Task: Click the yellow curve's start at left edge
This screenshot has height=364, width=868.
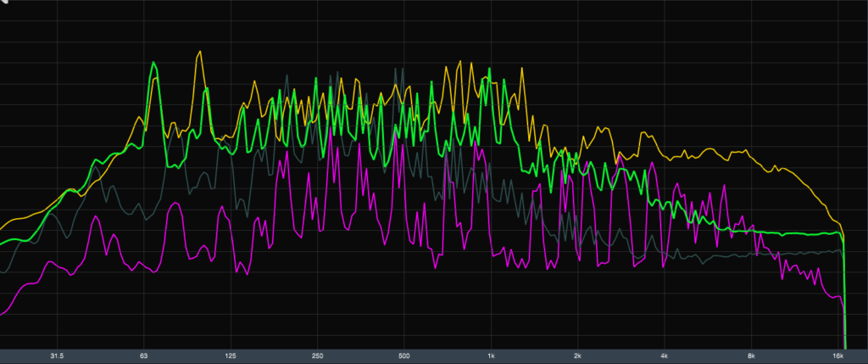Action: [x=3, y=227]
